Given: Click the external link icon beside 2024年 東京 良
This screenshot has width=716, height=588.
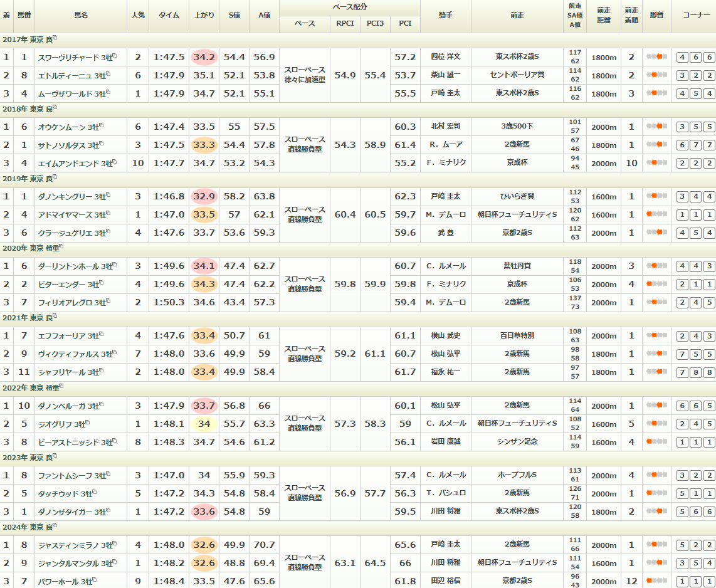Looking at the screenshot, I should coord(55,526).
